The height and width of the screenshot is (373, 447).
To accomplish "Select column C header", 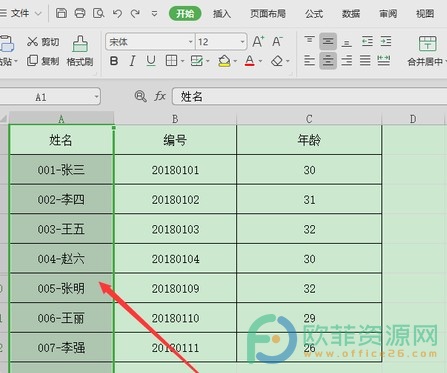I will click(309, 119).
